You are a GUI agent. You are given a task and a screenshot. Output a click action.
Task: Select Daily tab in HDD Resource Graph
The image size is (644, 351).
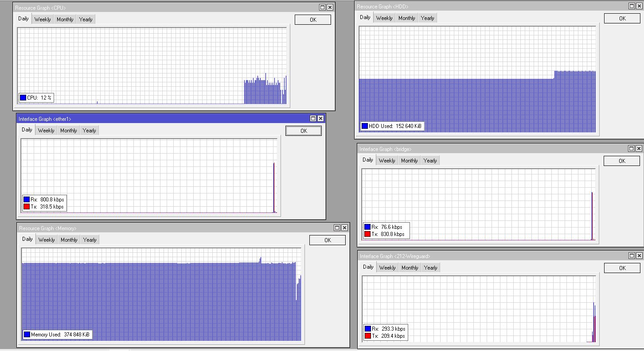pyautogui.click(x=365, y=18)
